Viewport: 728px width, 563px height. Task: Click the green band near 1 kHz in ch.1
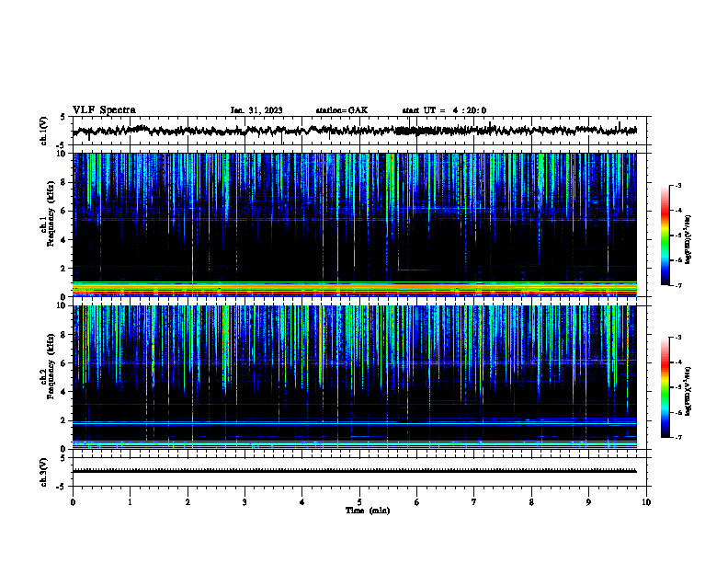point(355,283)
